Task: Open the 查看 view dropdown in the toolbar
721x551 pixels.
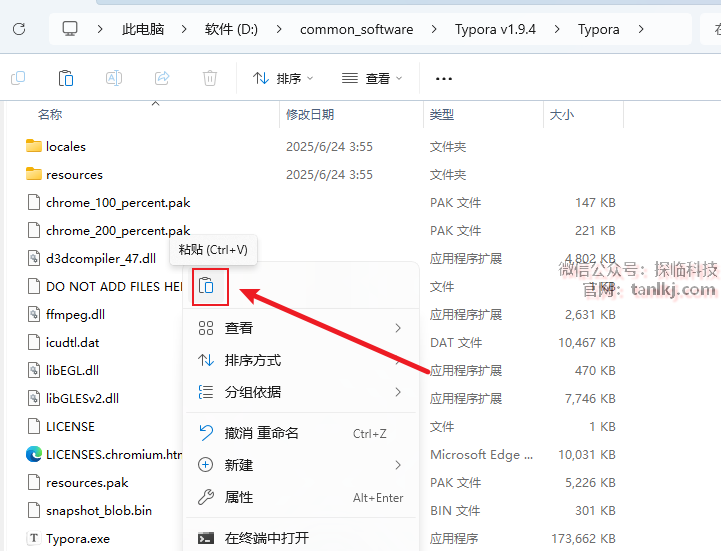Action: [x=372, y=78]
